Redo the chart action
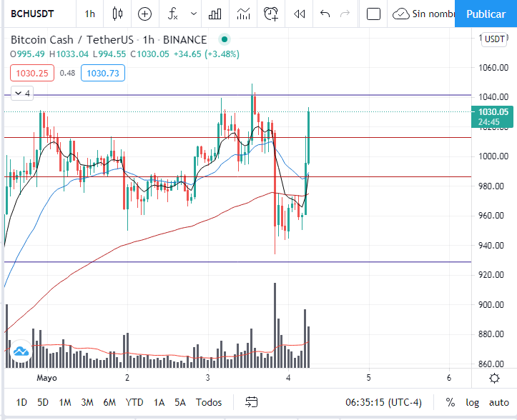 pyautogui.click(x=345, y=14)
